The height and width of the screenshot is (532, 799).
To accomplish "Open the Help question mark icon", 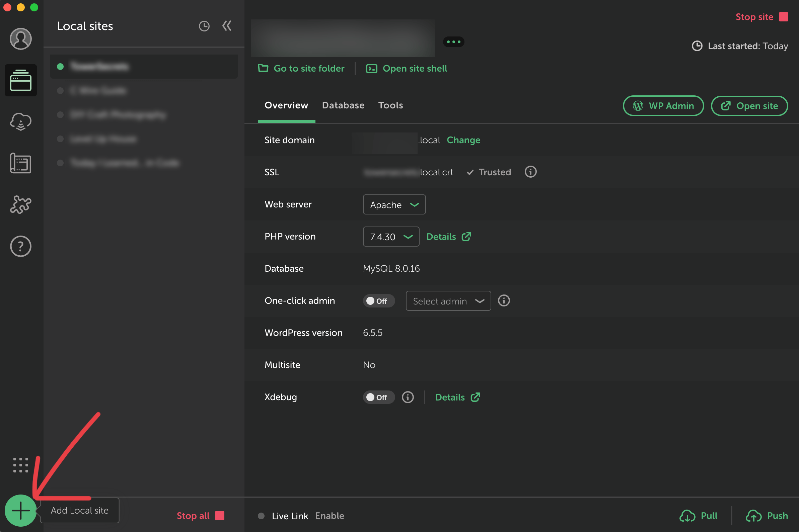I will (x=21, y=246).
